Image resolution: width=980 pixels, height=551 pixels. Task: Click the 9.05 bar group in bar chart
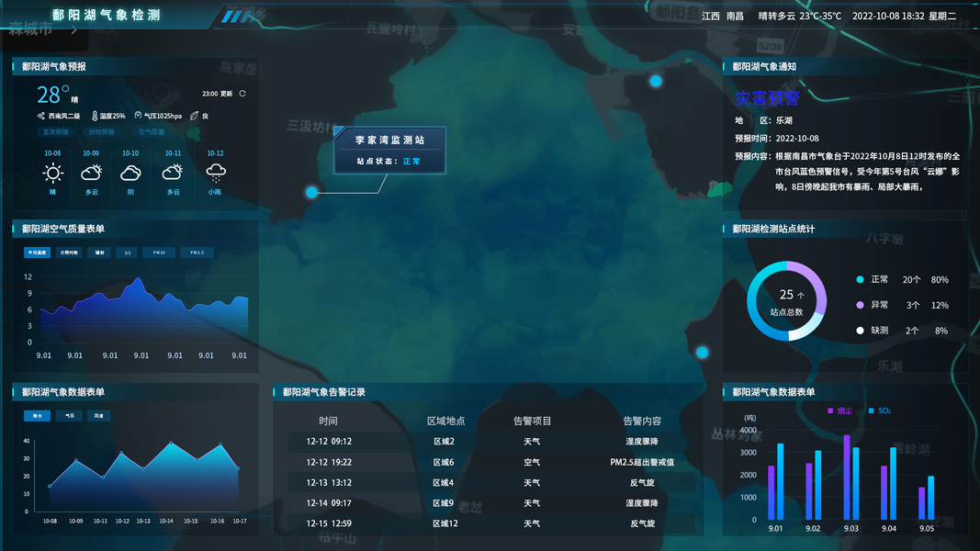click(x=926, y=497)
